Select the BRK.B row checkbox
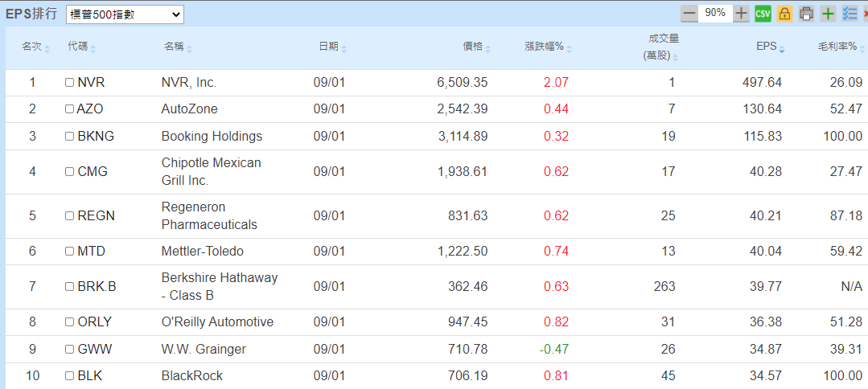Screen dimensions: 868x389 tap(69, 287)
